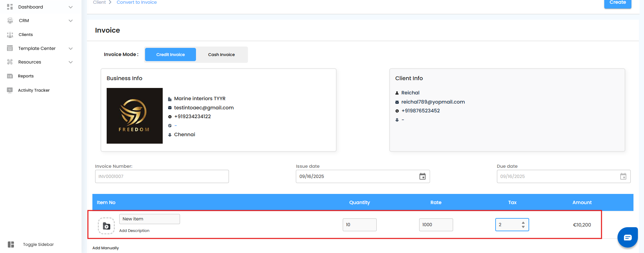
Task: Click the Dashboard sidebar icon
Action: click(x=10, y=7)
